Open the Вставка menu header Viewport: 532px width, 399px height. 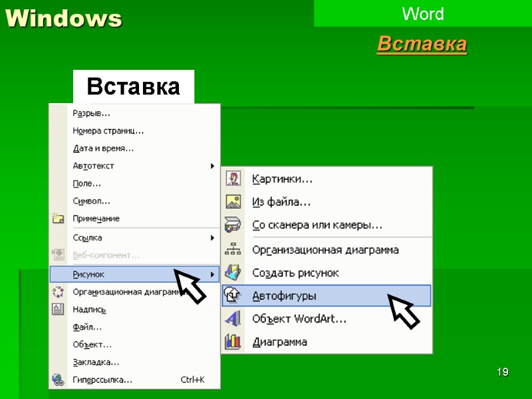click(x=134, y=86)
